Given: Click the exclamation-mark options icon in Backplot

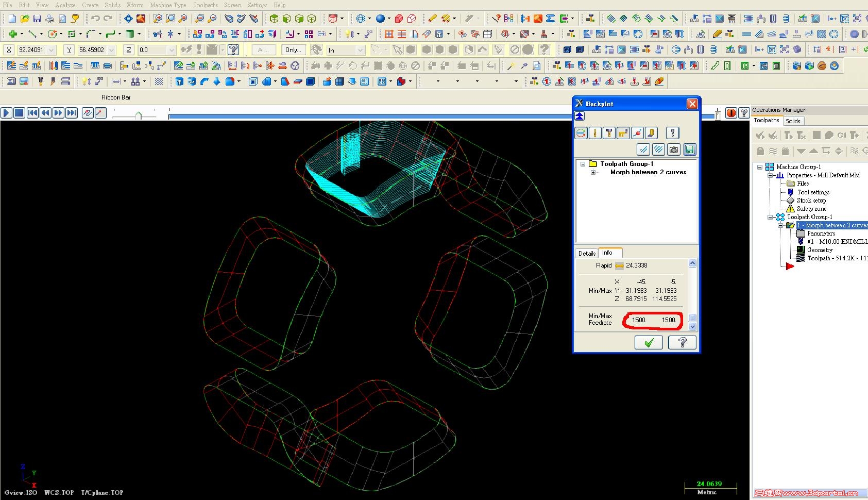Looking at the screenshot, I should [x=672, y=133].
